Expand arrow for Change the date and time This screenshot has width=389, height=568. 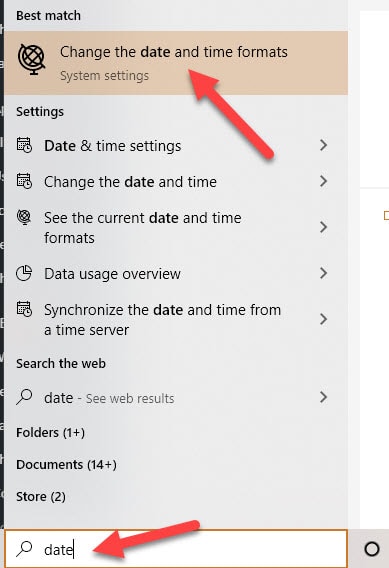323,181
